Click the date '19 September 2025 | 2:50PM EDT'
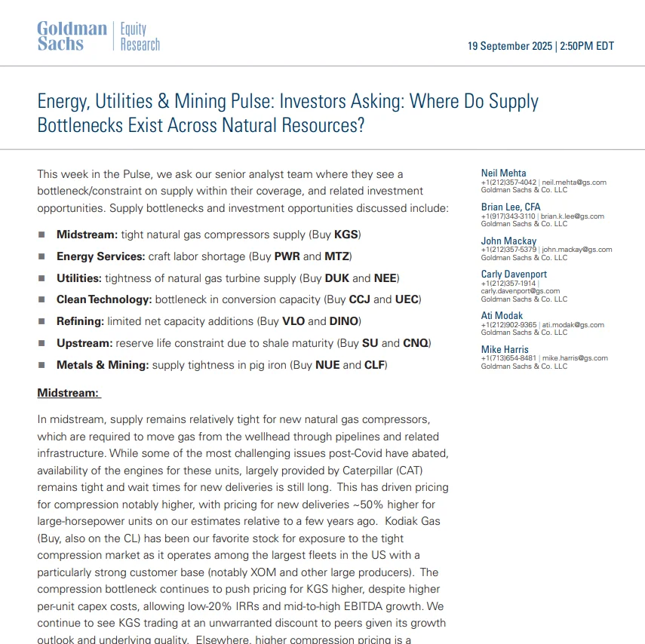This screenshot has height=644, width=645. (540, 46)
